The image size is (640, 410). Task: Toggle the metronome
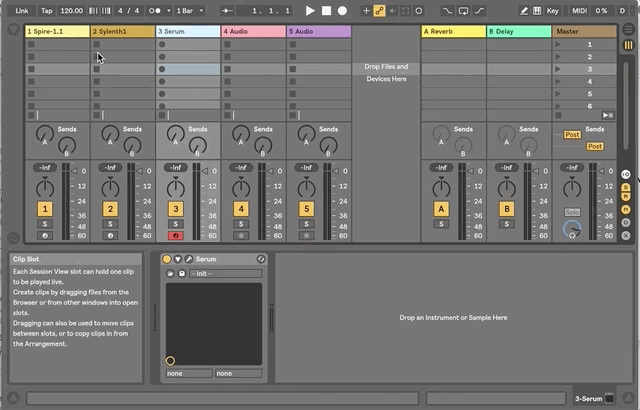pyautogui.click(x=155, y=10)
